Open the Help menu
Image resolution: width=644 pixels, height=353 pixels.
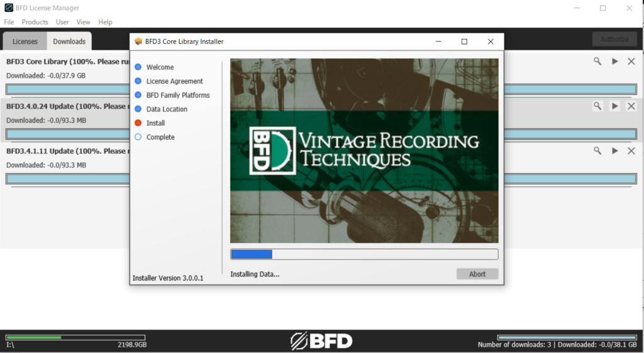(x=105, y=22)
